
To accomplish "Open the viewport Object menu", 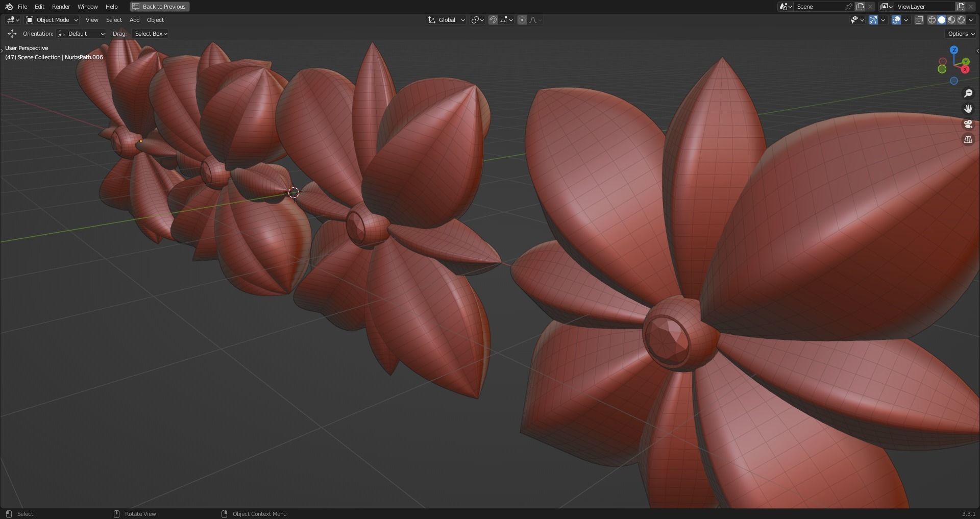I will (x=155, y=20).
